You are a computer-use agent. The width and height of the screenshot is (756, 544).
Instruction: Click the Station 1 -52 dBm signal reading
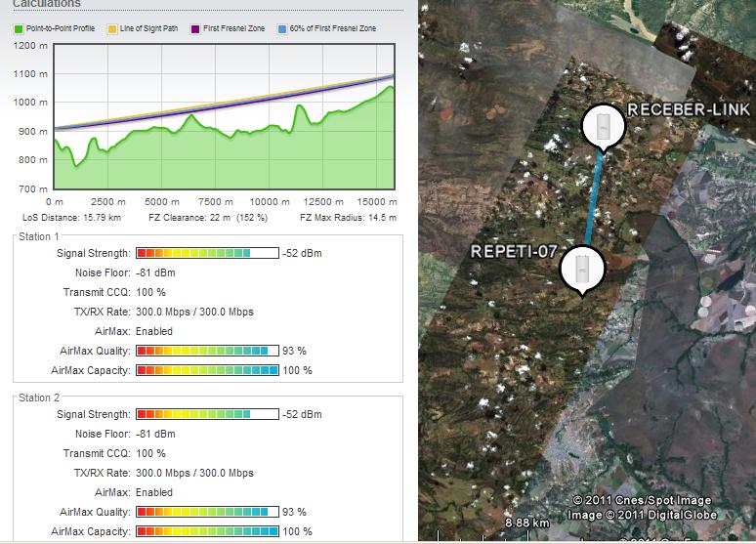[303, 253]
